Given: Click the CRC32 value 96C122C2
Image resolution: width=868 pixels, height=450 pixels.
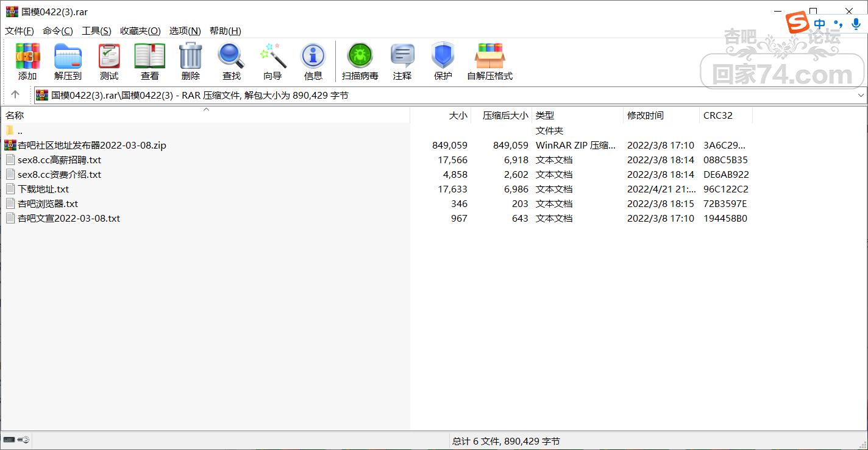Looking at the screenshot, I should pyautogui.click(x=725, y=189).
